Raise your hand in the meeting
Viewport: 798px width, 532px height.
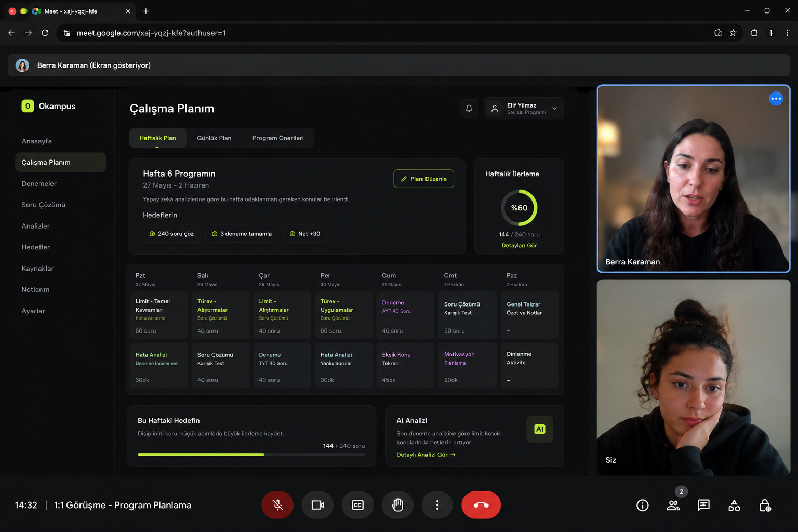[397, 505]
